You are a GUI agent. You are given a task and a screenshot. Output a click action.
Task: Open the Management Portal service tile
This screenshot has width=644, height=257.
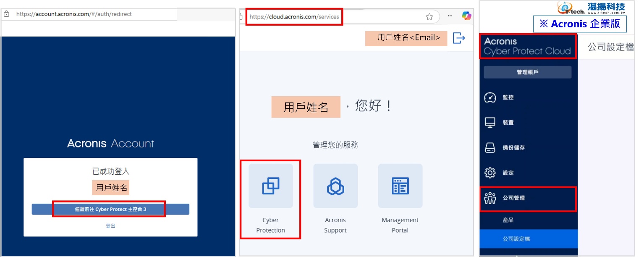click(x=400, y=186)
